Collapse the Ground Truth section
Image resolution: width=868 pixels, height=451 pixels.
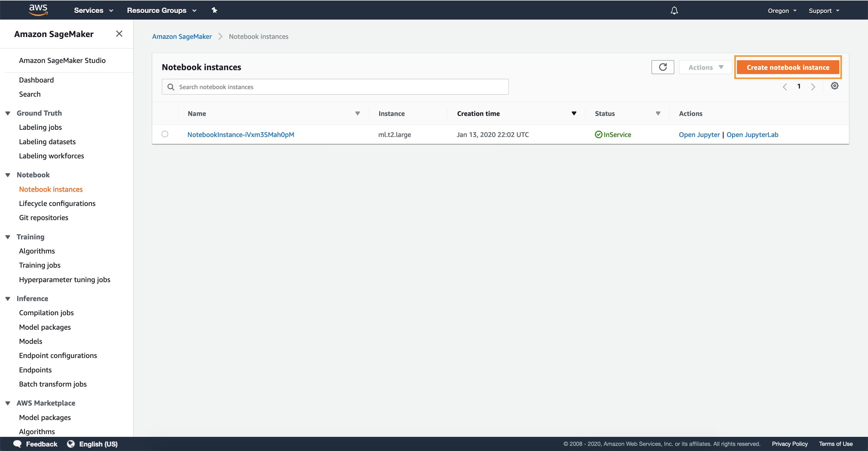click(8, 114)
